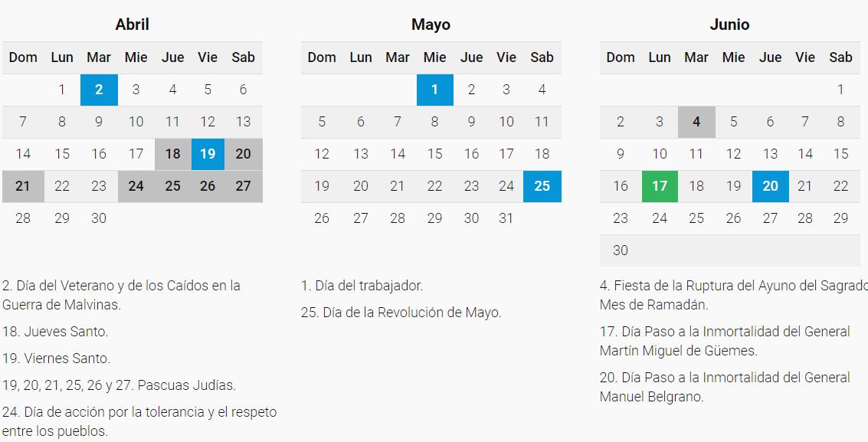Viewport: 868px width, 442px height.
Task: Click the gray June 4 date
Action: pyautogui.click(x=696, y=122)
